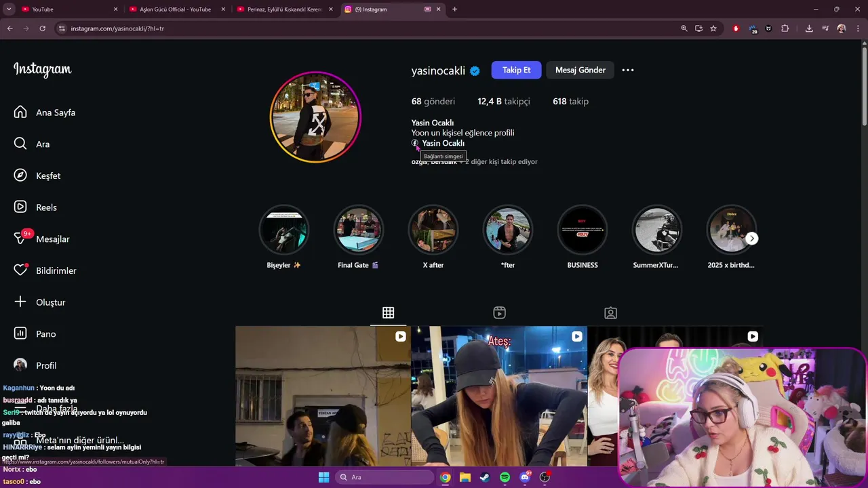The height and width of the screenshot is (488, 868).
Task: Click the Oluştur plus icon
Action: point(20,302)
